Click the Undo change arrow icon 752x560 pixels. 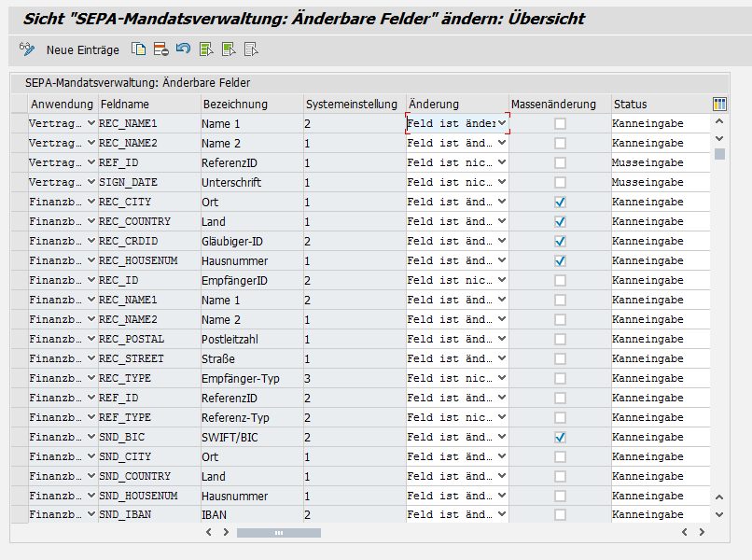click(x=183, y=49)
